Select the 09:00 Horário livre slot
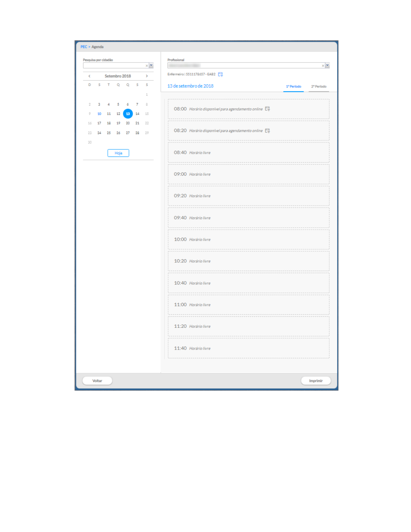411x532 pixels. coord(248,174)
